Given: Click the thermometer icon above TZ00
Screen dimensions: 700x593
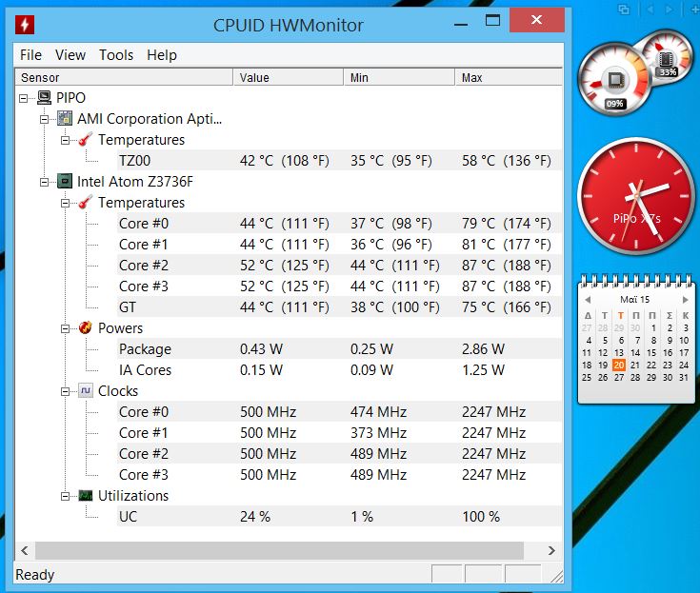Looking at the screenshot, I should coord(86,139).
